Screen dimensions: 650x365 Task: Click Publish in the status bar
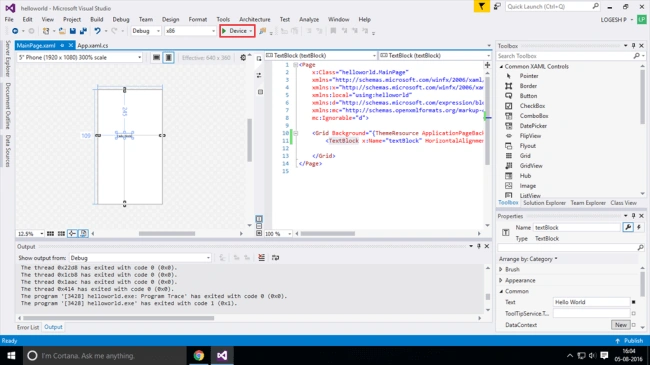[629, 341]
